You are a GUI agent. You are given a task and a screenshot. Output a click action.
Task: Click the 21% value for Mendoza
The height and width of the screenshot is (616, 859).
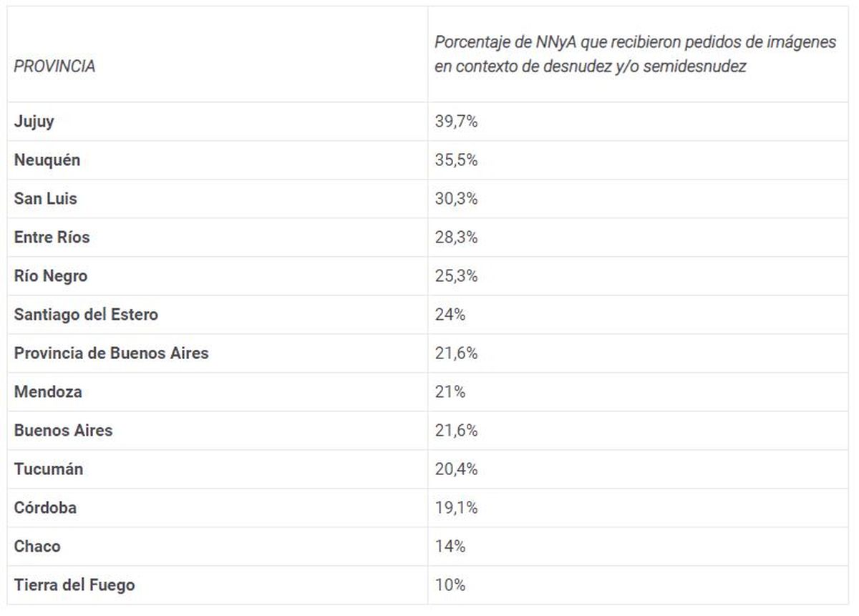tap(450, 392)
